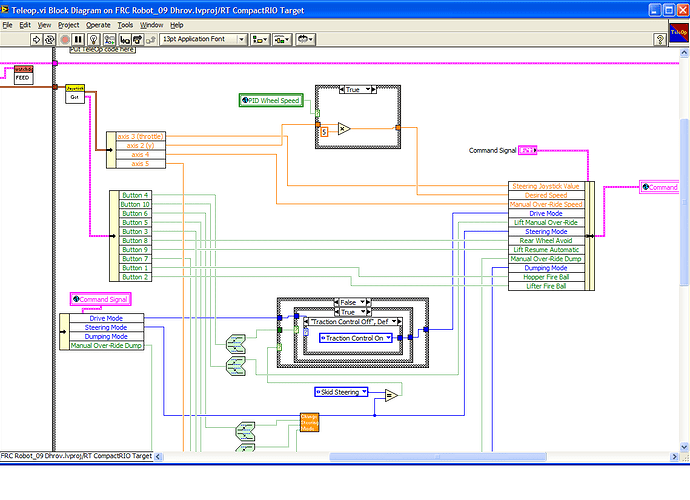Viewport: 690px width, 500px height.
Task: Select Command Signal global variable on left
Action: (x=100, y=299)
